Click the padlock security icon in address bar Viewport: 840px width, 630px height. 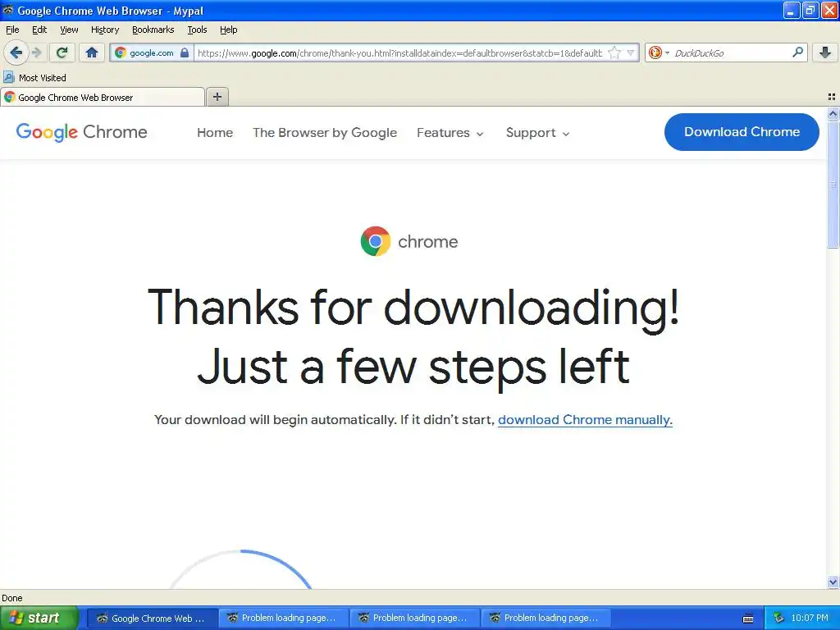185,52
